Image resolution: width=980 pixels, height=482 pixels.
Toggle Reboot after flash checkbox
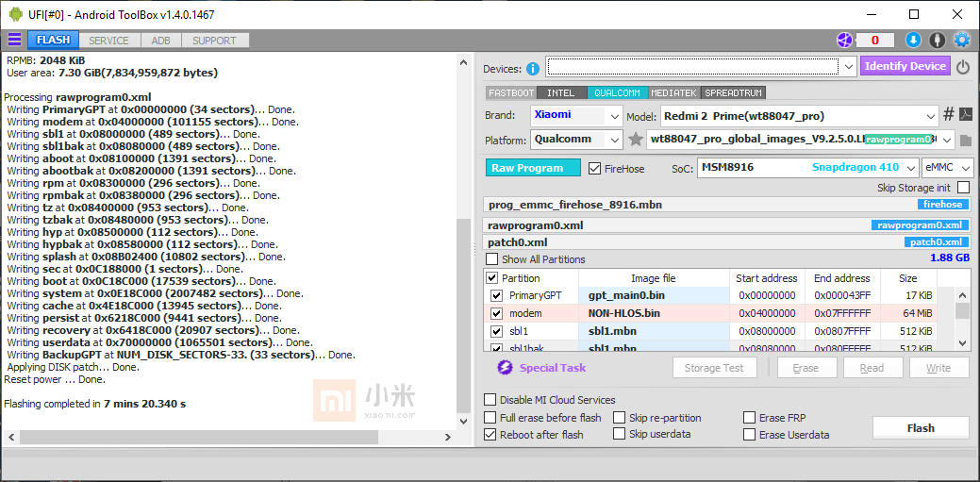(x=490, y=435)
